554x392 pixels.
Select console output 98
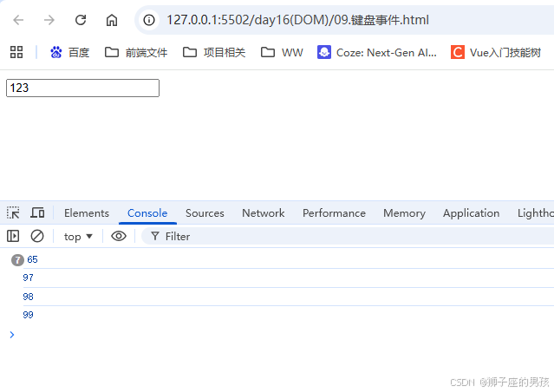click(28, 297)
